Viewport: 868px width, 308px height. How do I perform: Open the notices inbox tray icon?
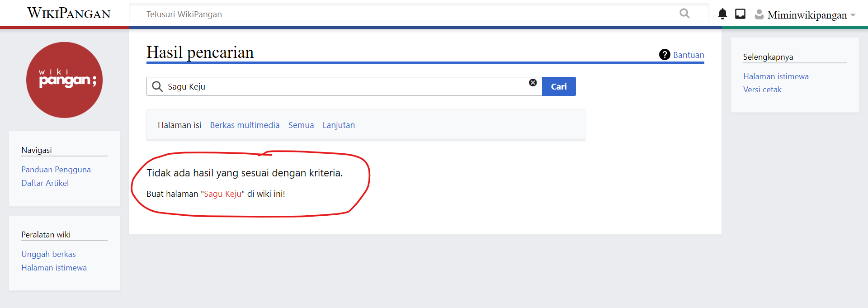(x=740, y=14)
